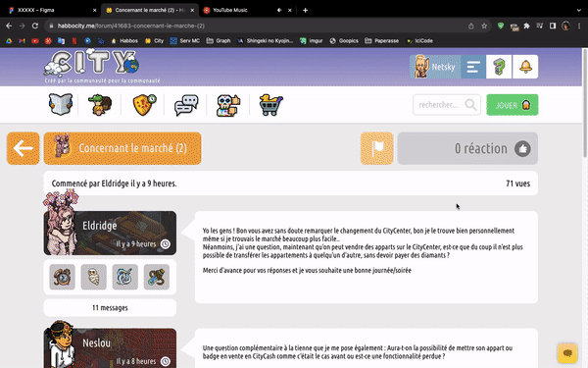
Task: Click the page vertical scrollbar
Action: tap(585, 103)
